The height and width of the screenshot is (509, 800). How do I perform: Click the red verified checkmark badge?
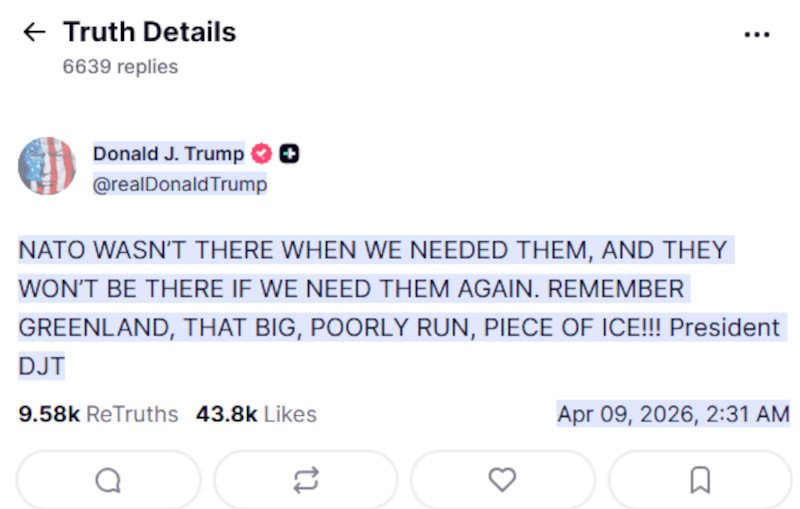(x=262, y=154)
